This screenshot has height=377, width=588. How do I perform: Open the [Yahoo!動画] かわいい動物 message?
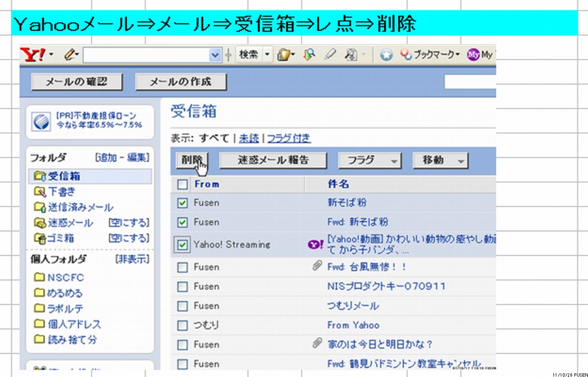pos(412,245)
